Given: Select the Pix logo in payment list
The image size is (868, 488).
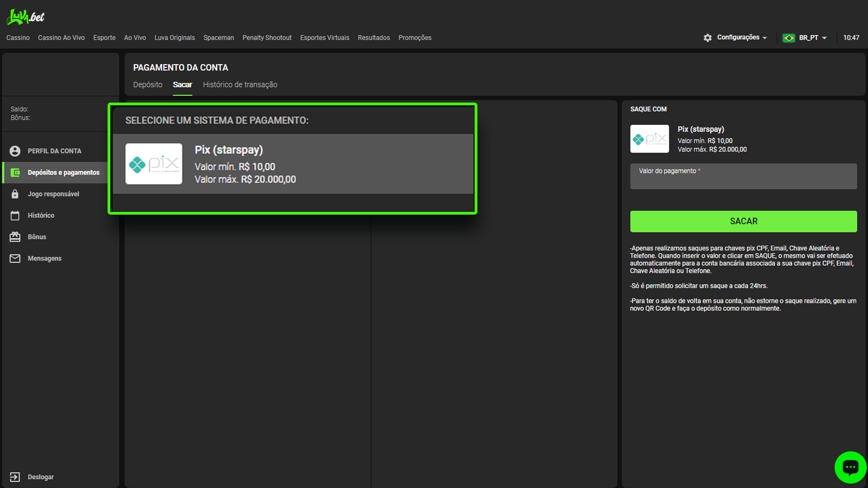Looking at the screenshot, I should (154, 164).
